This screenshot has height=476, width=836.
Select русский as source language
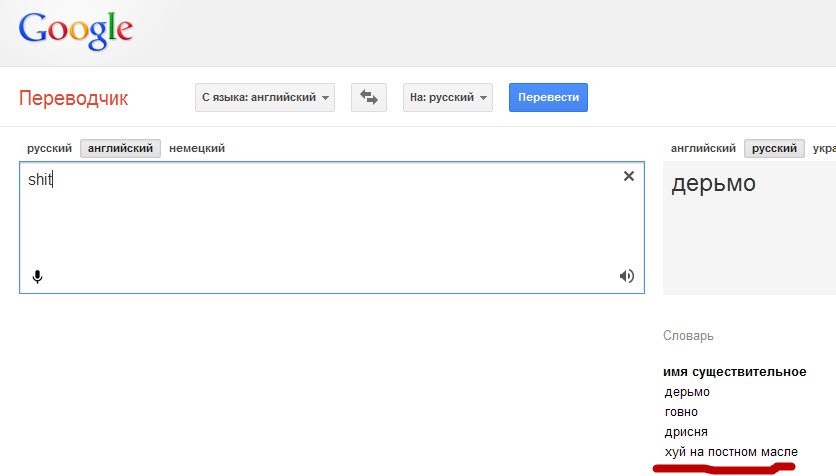(x=49, y=148)
